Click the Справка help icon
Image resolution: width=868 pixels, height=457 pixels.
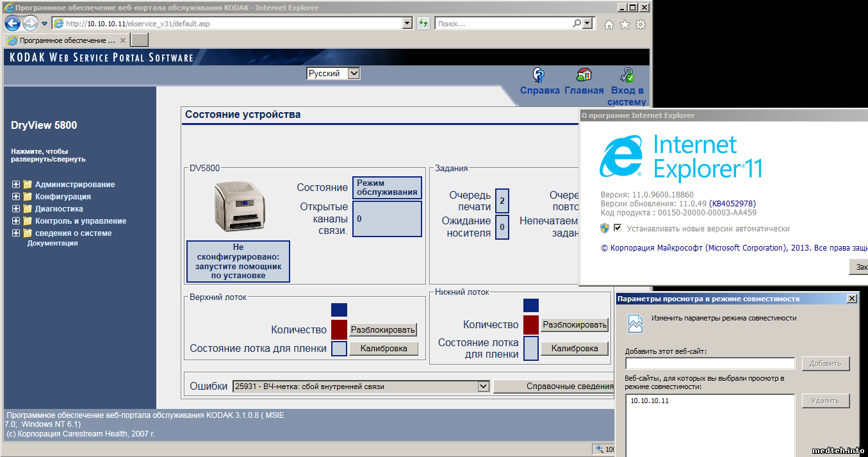click(539, 74)
